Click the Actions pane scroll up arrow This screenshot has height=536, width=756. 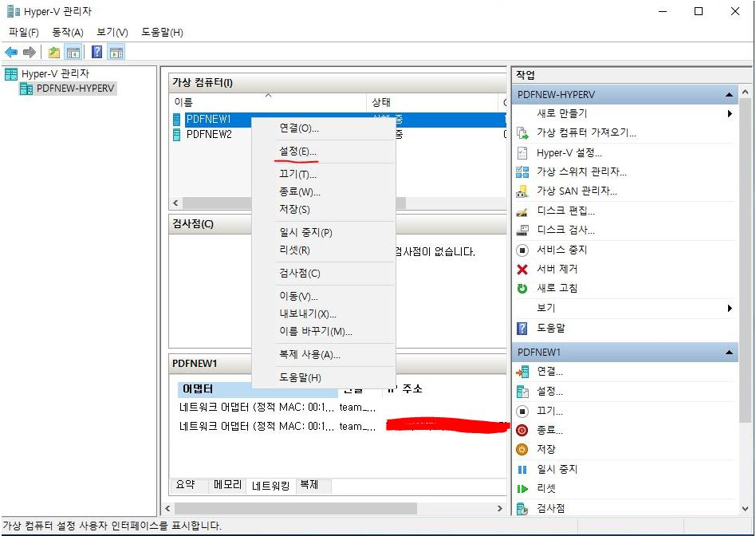pos(746,92)
